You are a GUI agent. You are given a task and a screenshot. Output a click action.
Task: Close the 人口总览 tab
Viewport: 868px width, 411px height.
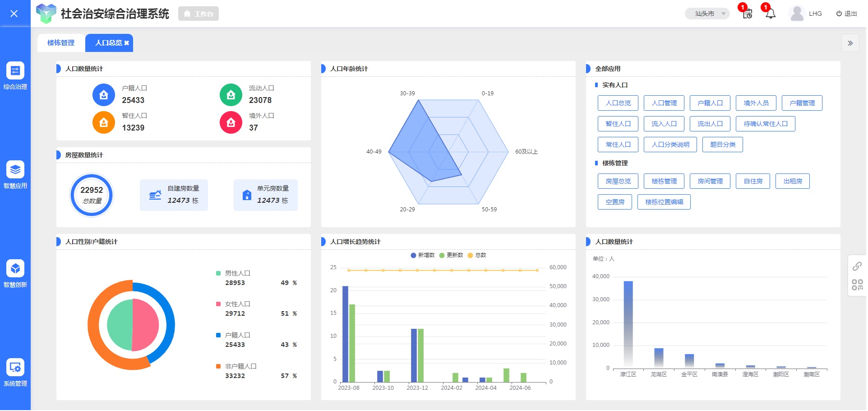tap(127, 43)
